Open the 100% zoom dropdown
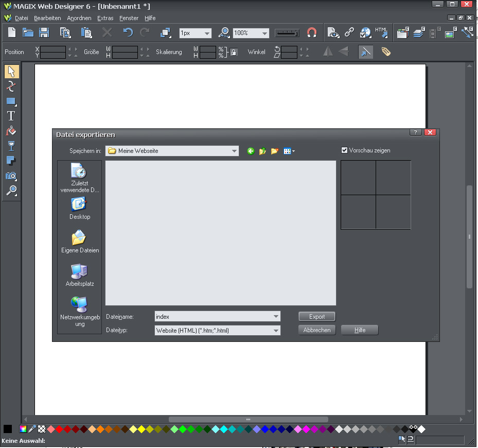Image resolution: width=478 pixels, height=448 pixels. click(264, 33)
